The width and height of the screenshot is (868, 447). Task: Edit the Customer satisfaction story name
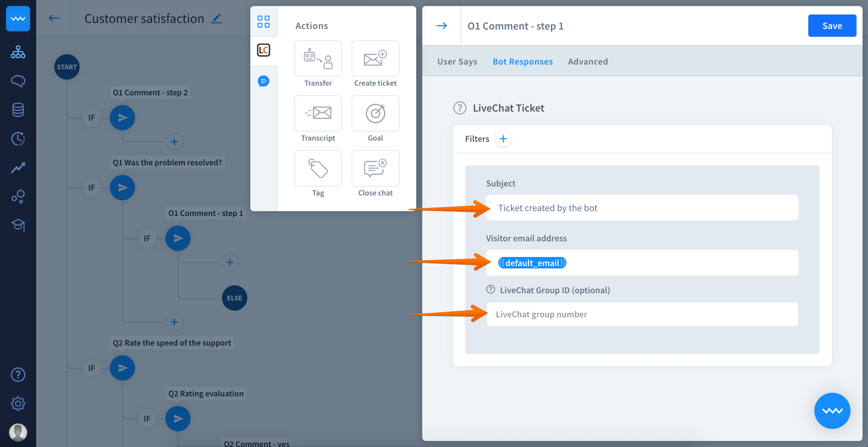point(217,18)
